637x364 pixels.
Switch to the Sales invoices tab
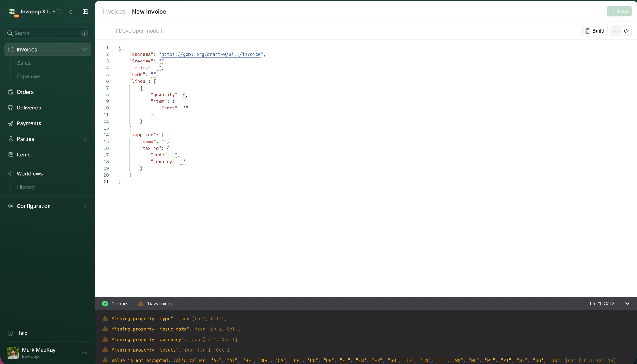coord(24,63)
